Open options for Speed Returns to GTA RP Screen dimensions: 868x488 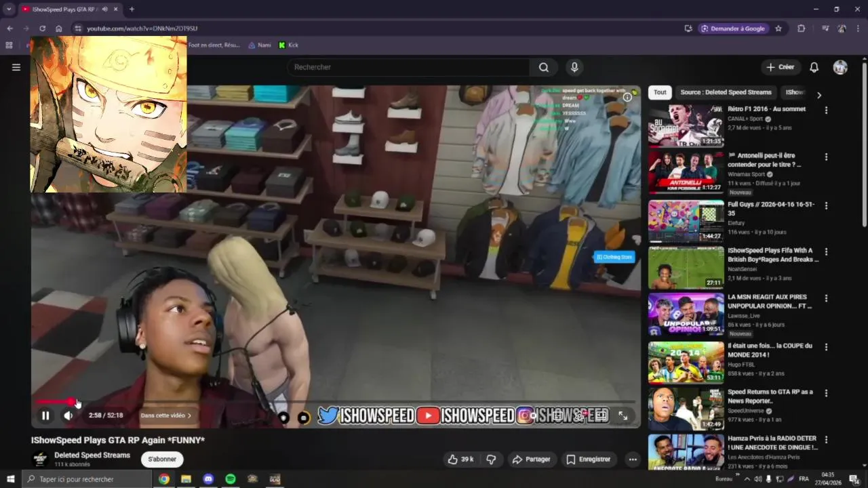[826, 393]
